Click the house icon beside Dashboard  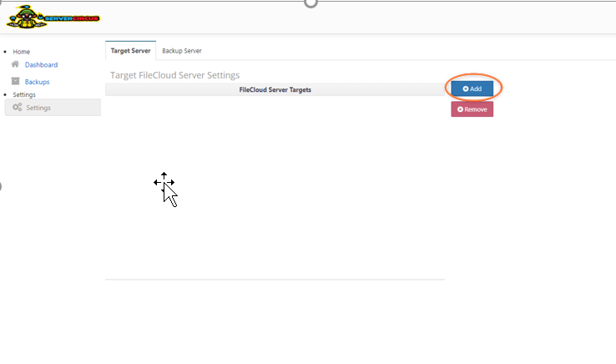(15, 64)
